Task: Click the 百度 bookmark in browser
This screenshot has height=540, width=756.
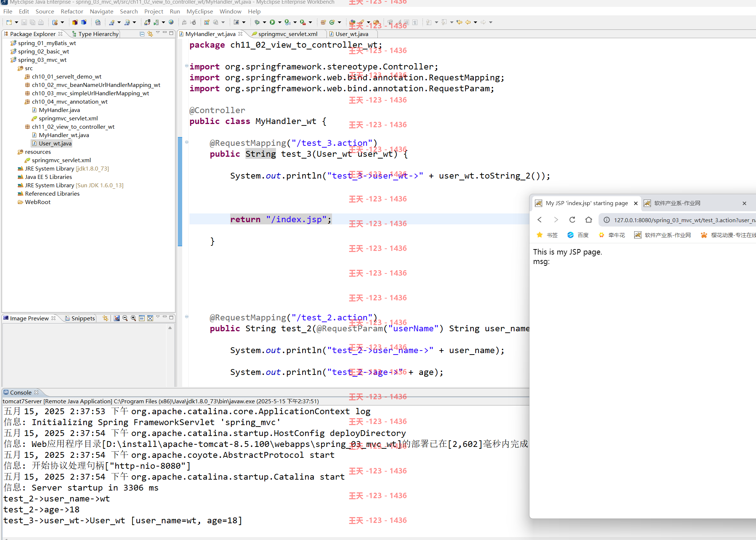Action: click(578, 235)
